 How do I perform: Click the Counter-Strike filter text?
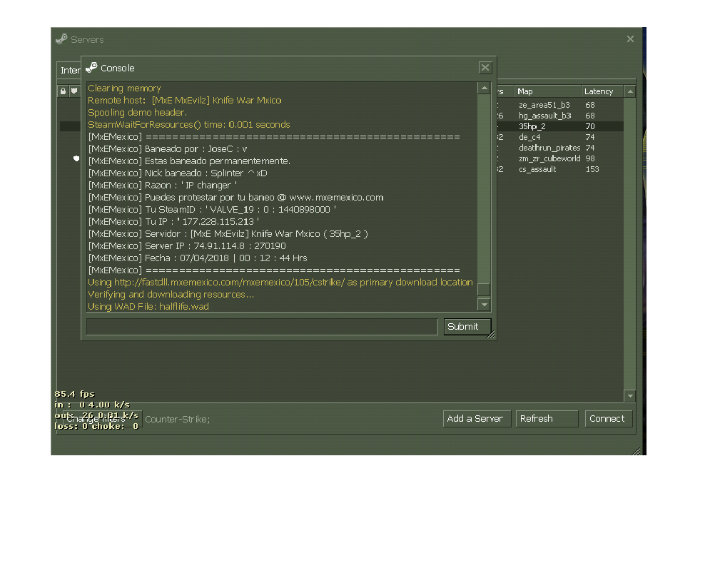(178, 420)
